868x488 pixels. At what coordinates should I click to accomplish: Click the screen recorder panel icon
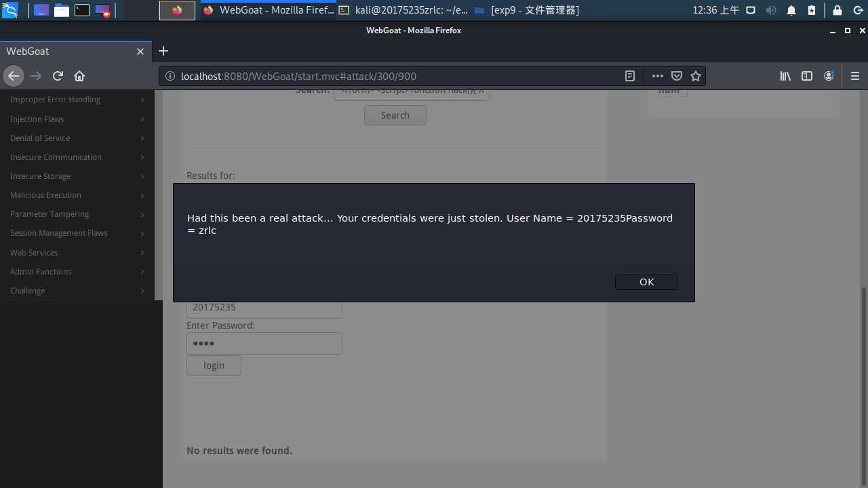pyautogui.click(x=102, y=10)
